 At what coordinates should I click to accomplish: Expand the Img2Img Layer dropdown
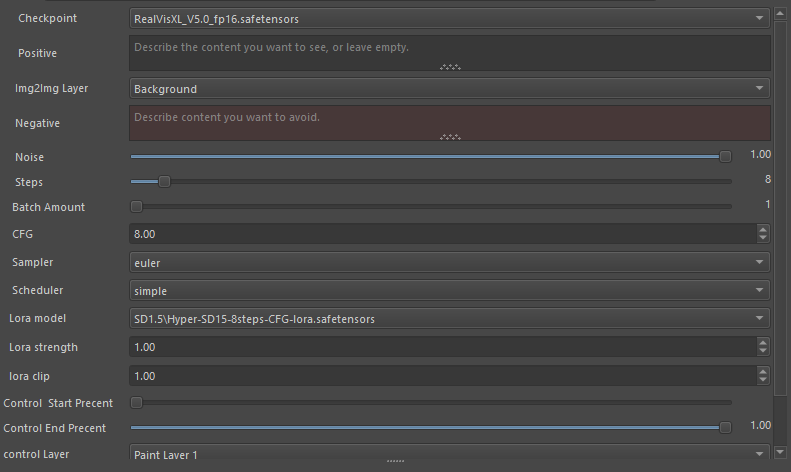(x=450, y=89)
